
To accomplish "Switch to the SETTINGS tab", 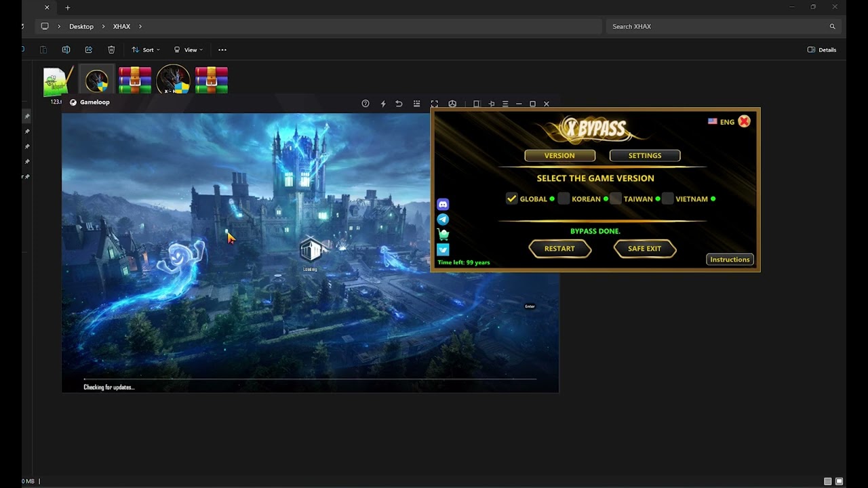I will (x=645, y=156).
